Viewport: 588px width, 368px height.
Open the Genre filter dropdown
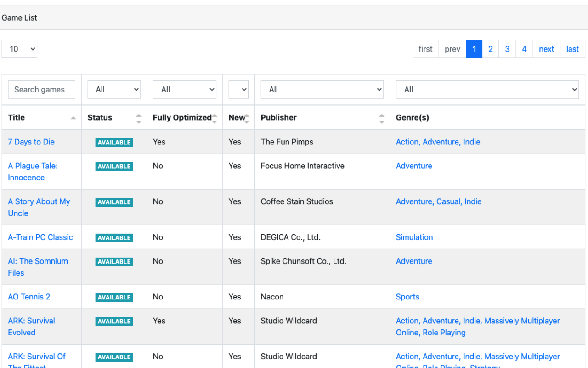coord(487,90)
